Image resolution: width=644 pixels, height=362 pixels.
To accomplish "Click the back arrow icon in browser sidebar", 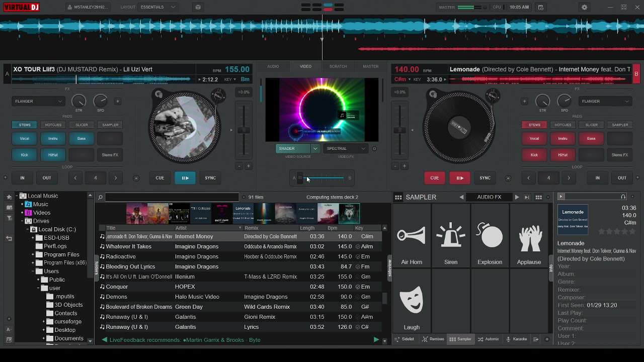I will [9, 238].
